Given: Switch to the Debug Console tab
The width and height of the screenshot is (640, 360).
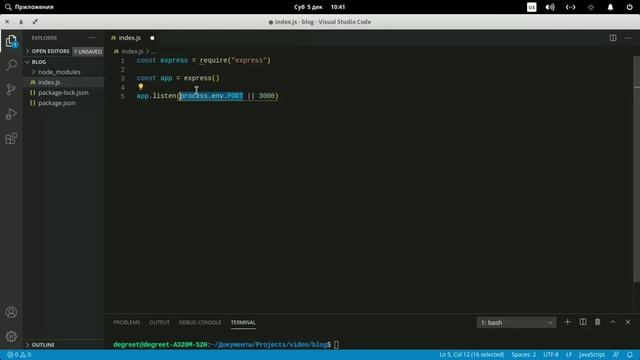Looking at the screenshot, I should pos(200,322).
